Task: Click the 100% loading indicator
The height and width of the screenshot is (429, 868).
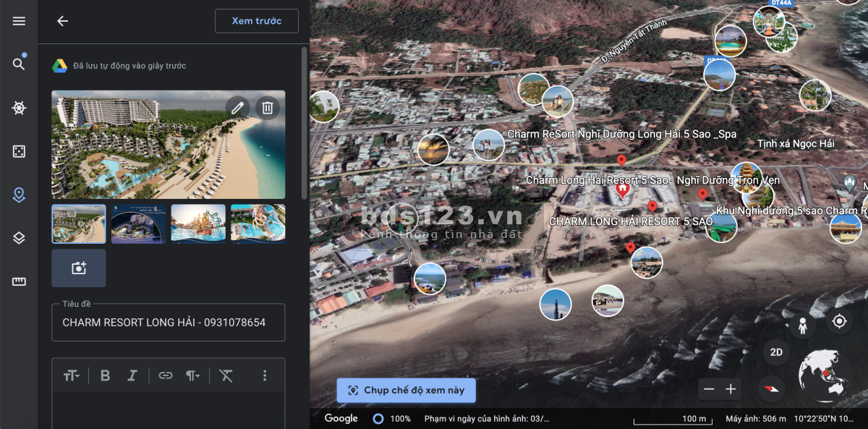Action: (391, 419)
